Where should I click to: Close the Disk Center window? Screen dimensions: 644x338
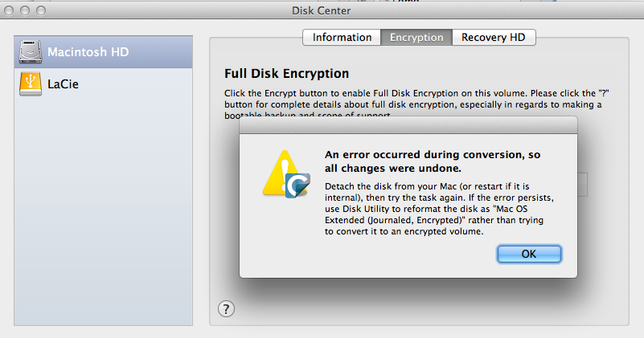(x=10, y=10)
